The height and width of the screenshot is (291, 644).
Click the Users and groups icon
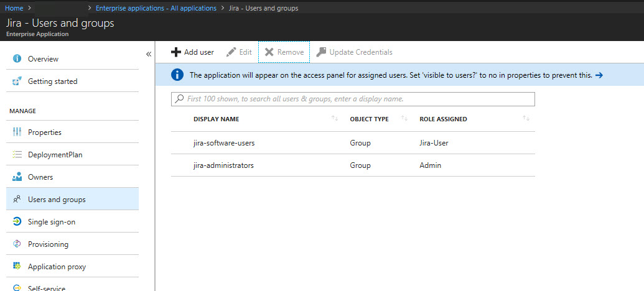[17, 200]
